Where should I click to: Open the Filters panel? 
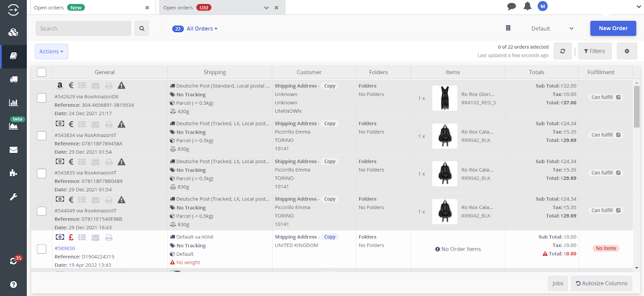(x=595, y=51)
